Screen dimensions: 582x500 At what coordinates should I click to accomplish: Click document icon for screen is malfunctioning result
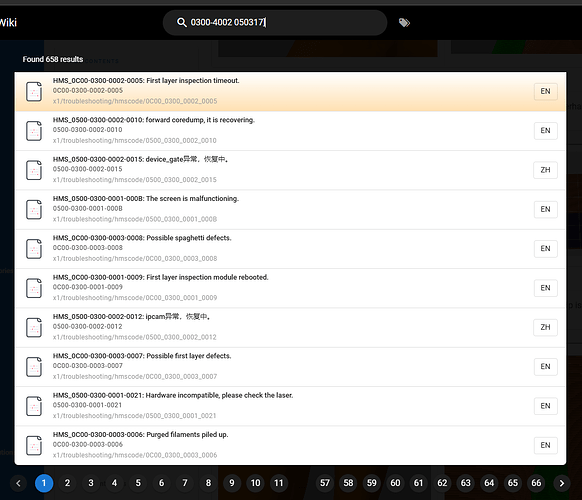tap(34, 209)
